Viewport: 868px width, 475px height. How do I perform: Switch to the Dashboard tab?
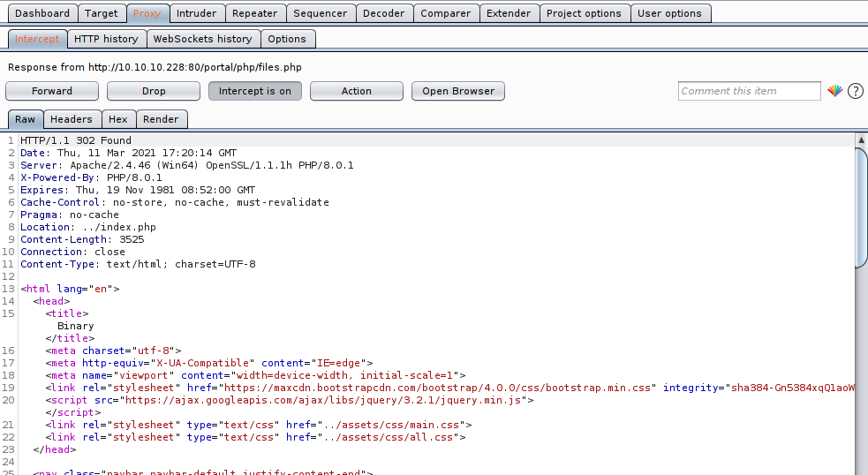click(x=42, y=13)
